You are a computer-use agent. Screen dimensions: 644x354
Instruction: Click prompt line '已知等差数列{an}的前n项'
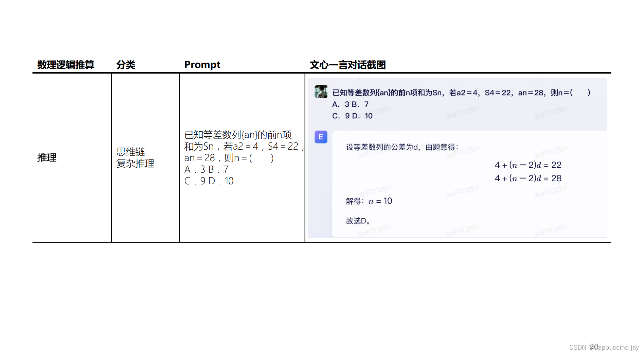coord(238,135)
